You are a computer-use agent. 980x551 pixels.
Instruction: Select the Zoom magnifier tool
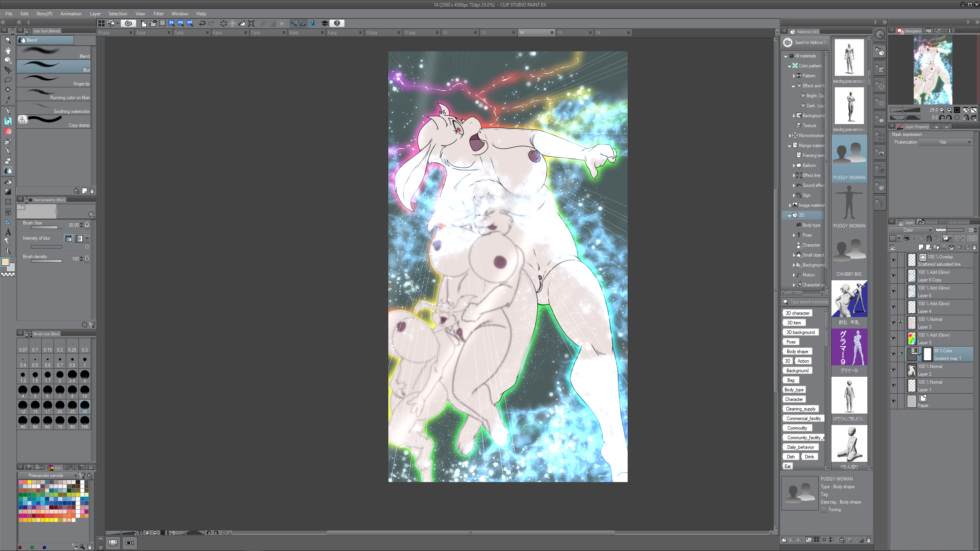[8, 40]
